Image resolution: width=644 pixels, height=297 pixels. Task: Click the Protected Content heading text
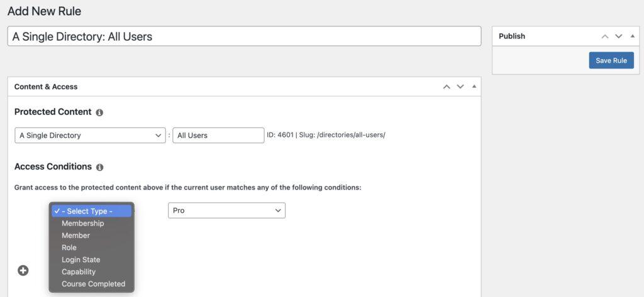[x=53, y=112]
